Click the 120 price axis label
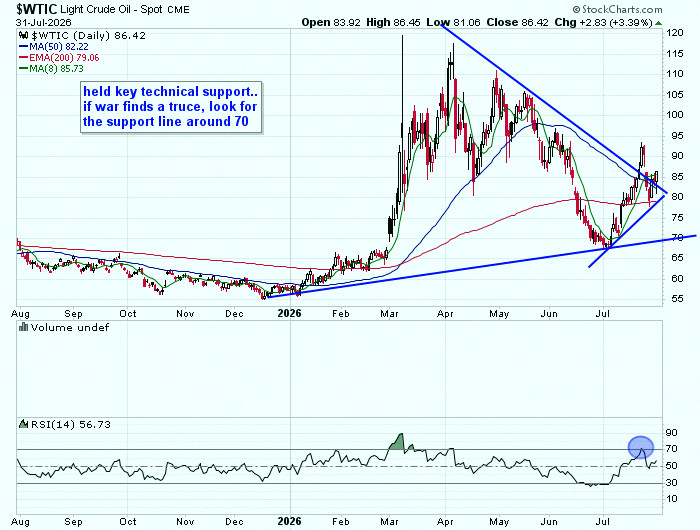This screenshot has height=530, width=700. pyautogui.click(x=675, y=33)
